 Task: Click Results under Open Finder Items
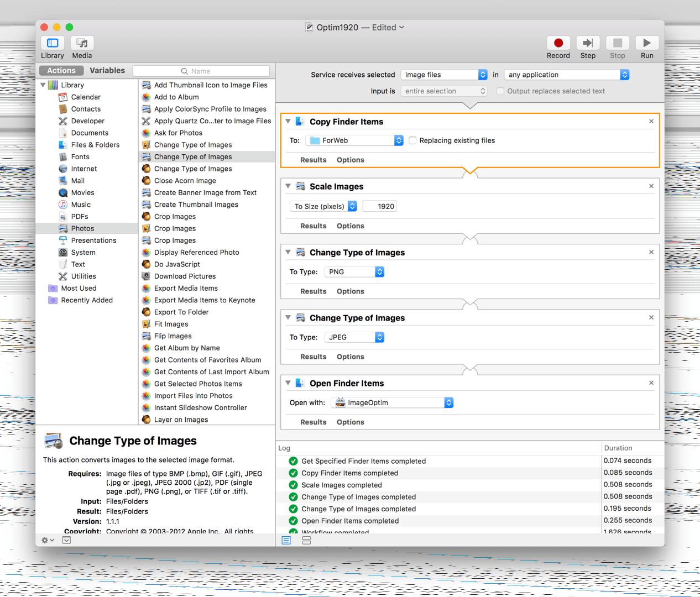point(313,422)
